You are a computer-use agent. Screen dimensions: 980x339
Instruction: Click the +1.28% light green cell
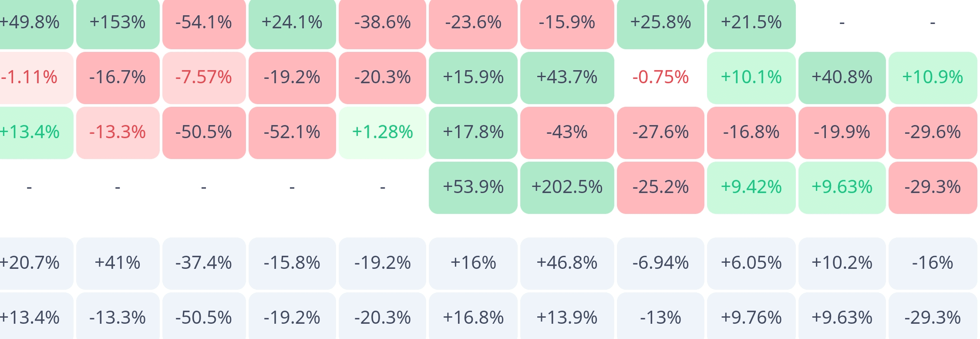382,132
